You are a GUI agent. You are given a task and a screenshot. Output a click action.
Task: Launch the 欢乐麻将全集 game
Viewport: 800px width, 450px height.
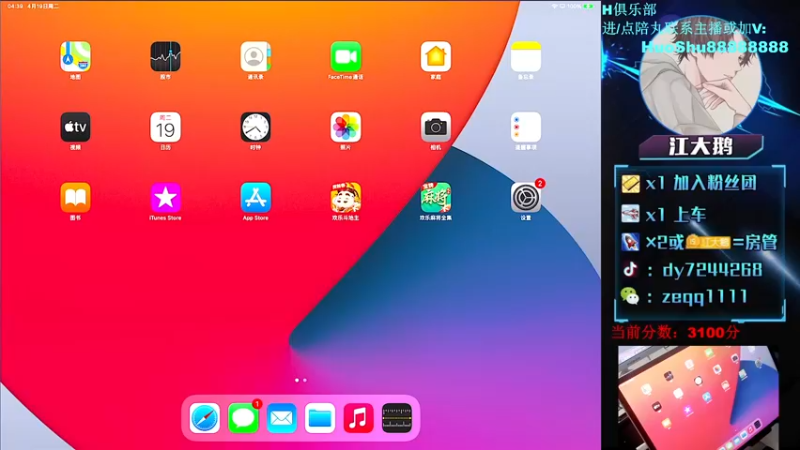[436, 197]
